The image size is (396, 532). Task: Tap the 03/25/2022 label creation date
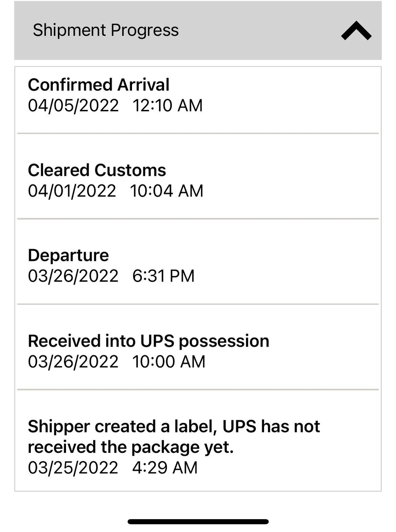73,467
